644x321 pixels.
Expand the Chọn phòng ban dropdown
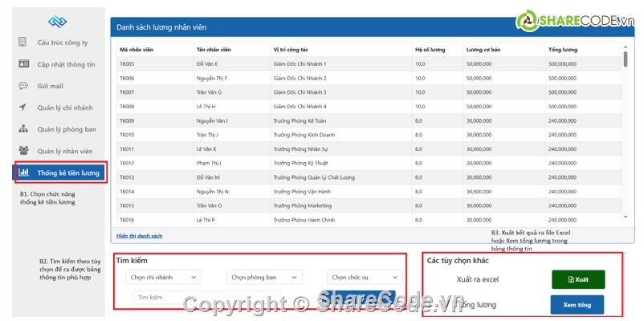(264, 278)
